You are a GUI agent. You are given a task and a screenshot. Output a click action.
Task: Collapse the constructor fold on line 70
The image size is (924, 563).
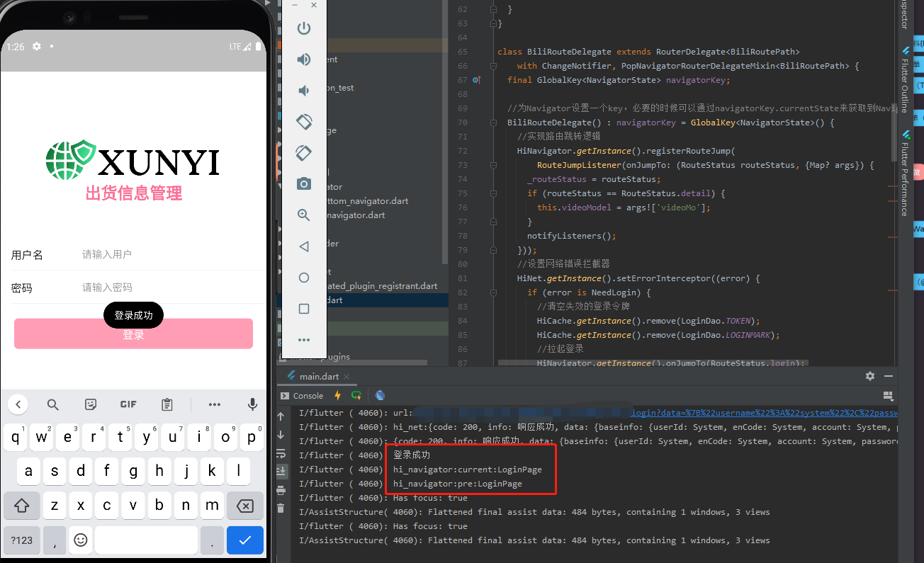point(494,123)
